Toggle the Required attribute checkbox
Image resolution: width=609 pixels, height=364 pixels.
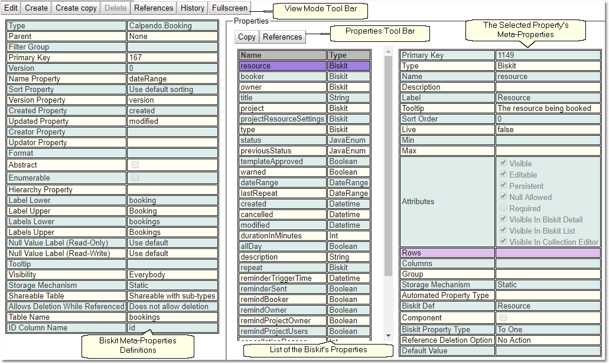tap(503, 208)
